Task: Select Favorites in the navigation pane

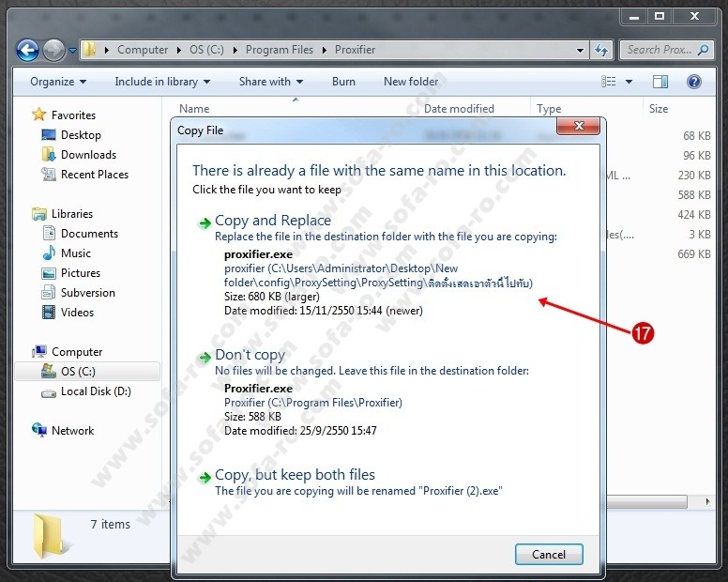Action: tap(73, 115)
